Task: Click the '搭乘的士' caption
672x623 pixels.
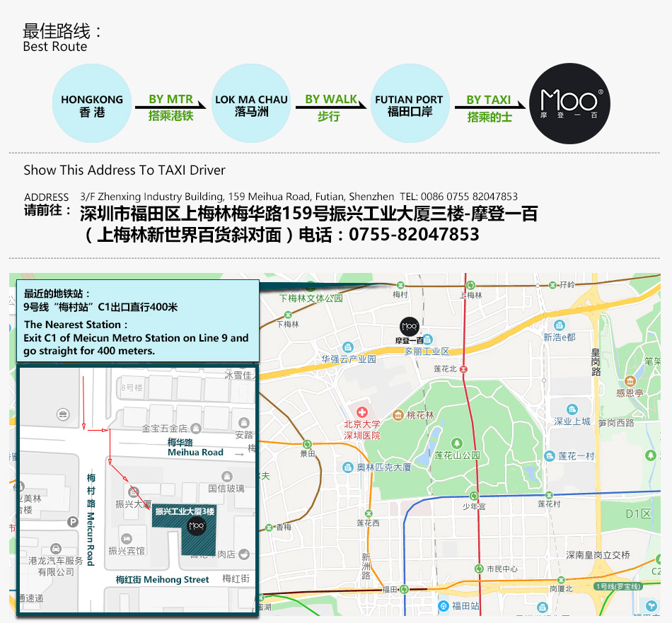Action: [x=489, y=117]
